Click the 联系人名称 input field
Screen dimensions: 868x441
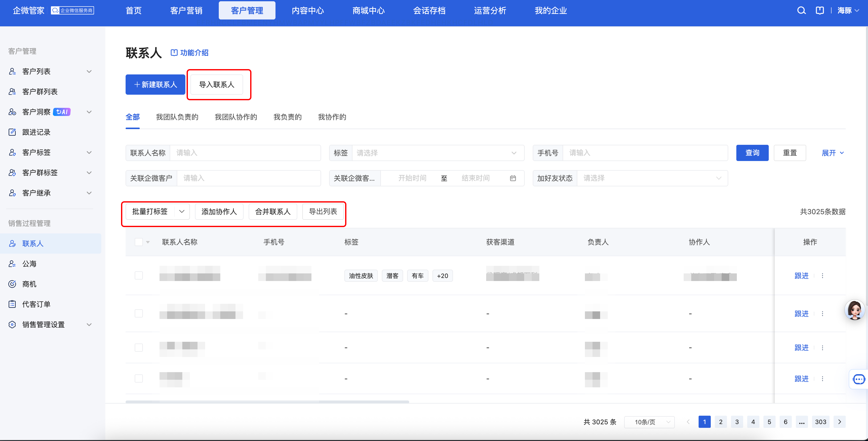(245, 153)
